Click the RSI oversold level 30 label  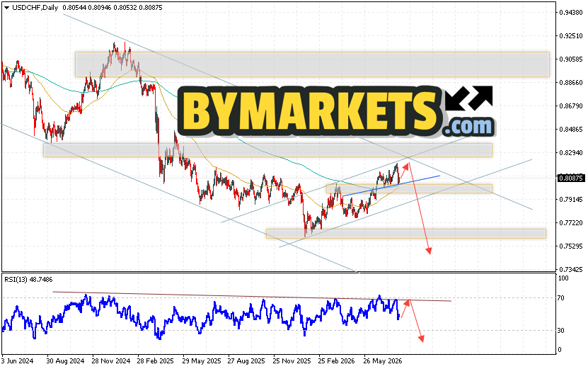click(561, 331)
